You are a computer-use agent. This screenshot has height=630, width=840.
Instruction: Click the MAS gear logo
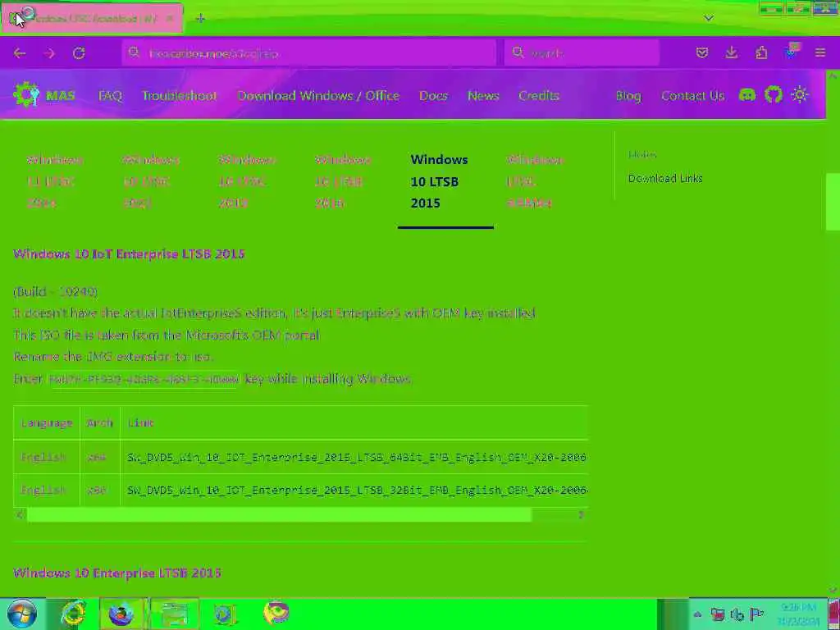click(x=25, y=95)
